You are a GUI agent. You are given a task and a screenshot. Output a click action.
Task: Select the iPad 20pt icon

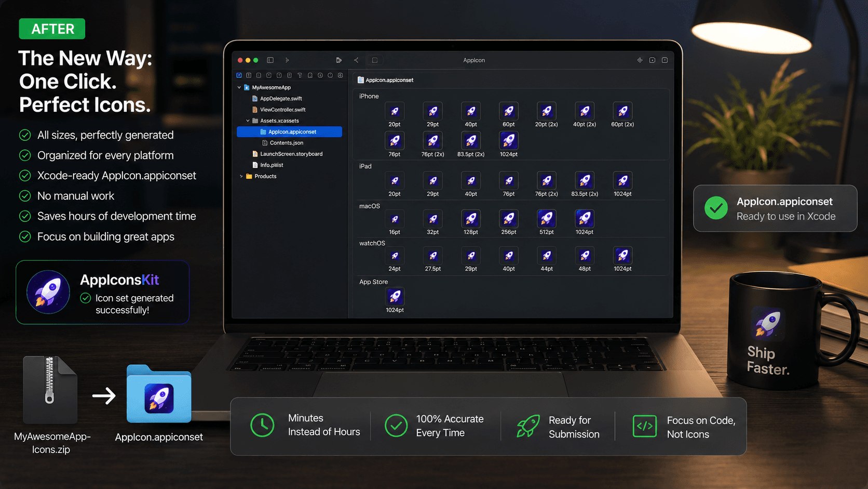coord(395,181)
